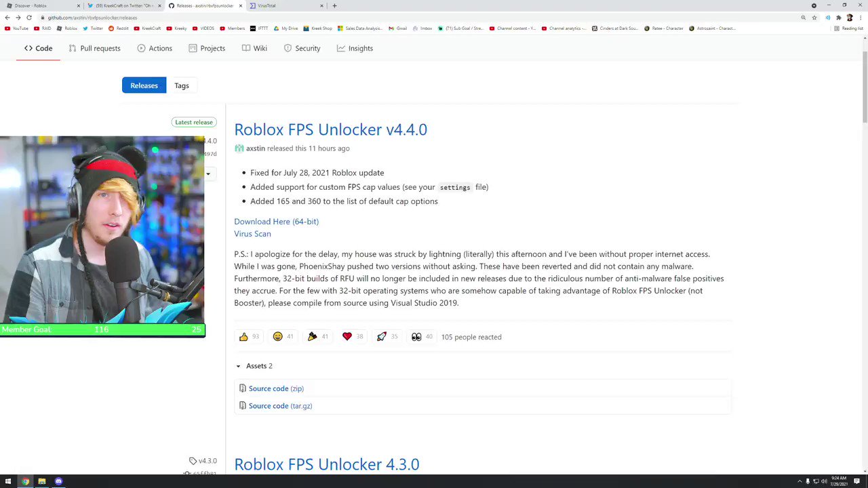This screenshot has height=488, width=868.
Task: Open the Roblox FPS Unlocker v4.4.0 release title
Action: pos(330,129)
